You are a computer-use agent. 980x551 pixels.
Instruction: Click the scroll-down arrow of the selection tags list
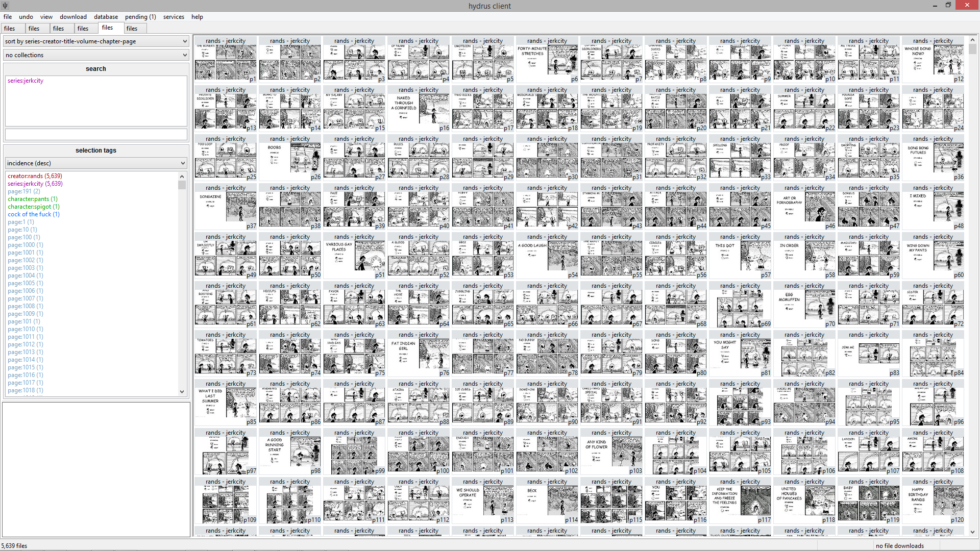click(x=182, y=391)
